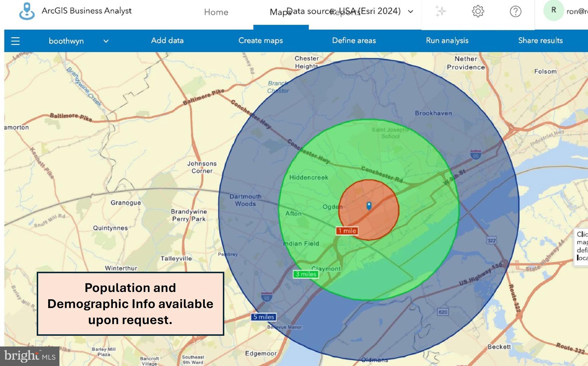
Task: Expand the Data source USA dropdown arrow
Action: point(411,11)
